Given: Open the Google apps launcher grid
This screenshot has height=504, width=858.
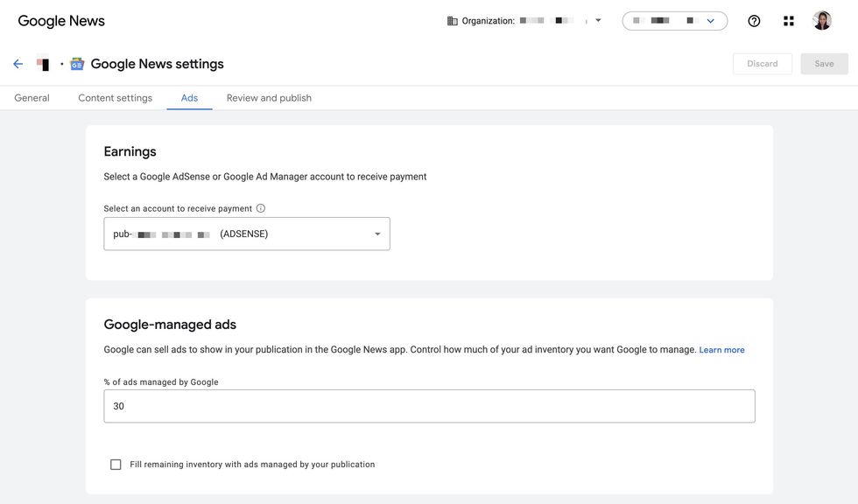Looking at the screenshot, I should (x=787, y=18).
